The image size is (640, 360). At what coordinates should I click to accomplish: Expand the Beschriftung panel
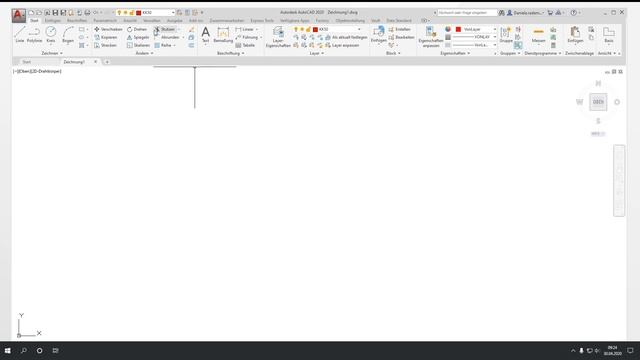point(231,53)
